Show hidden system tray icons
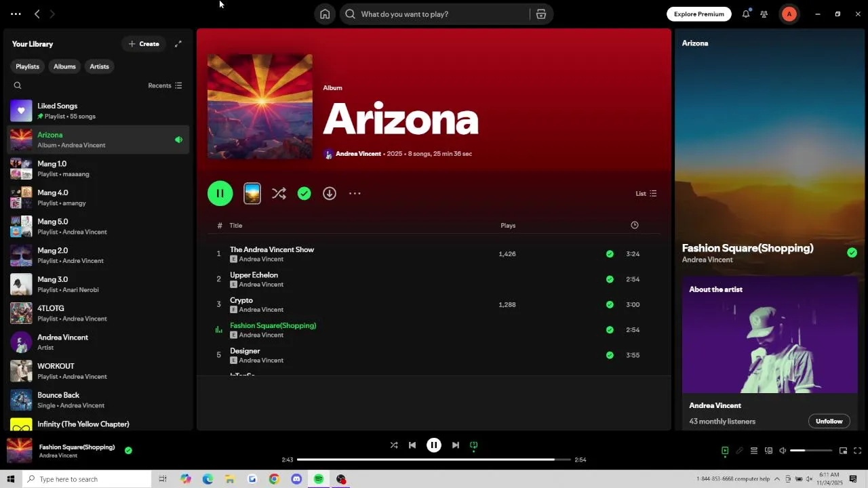868x488 pixels. click(777, 479)
